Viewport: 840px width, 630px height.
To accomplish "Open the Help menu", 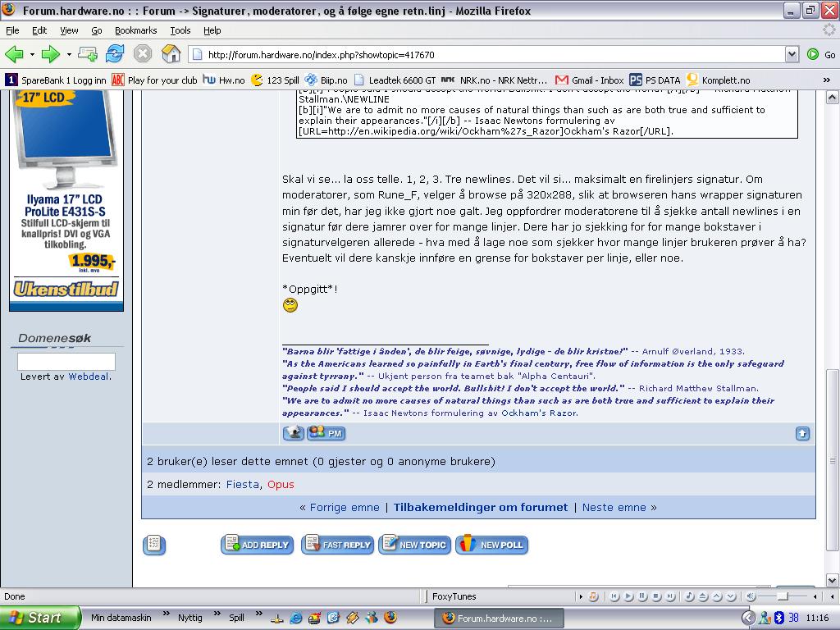I will (212, 30).
